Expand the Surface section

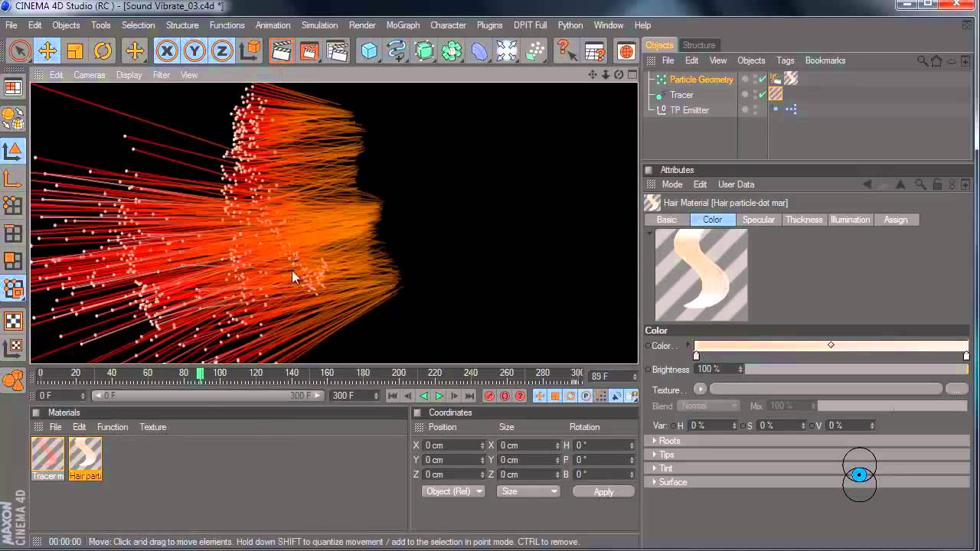point(807,482)
